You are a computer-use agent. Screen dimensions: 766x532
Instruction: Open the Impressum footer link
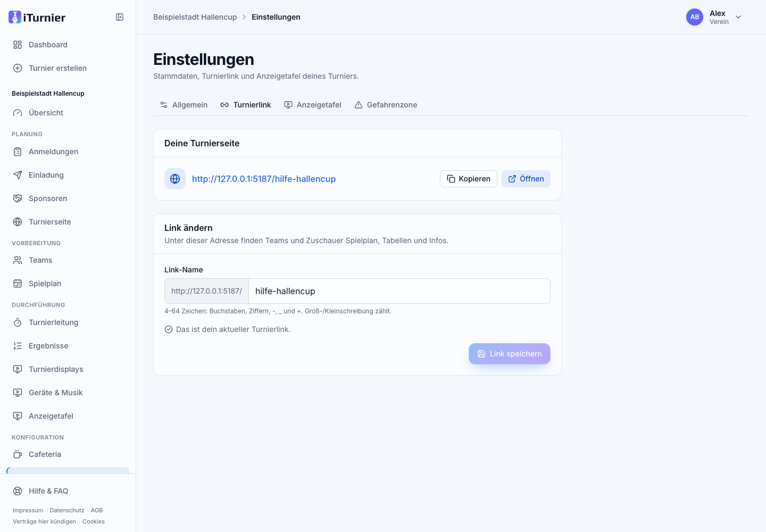pos(28,510)
